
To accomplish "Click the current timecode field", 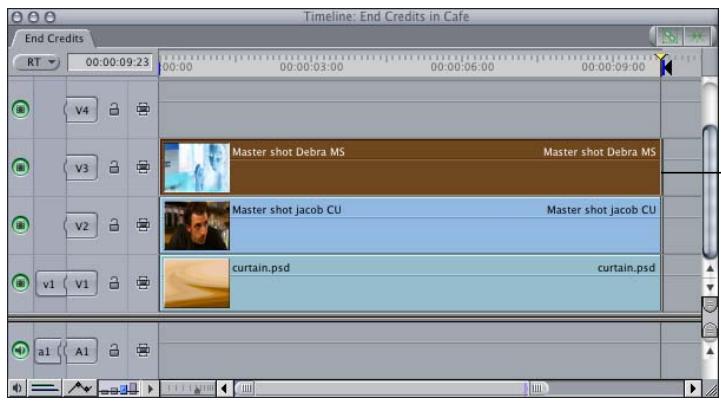I will (x=110, y=62).
